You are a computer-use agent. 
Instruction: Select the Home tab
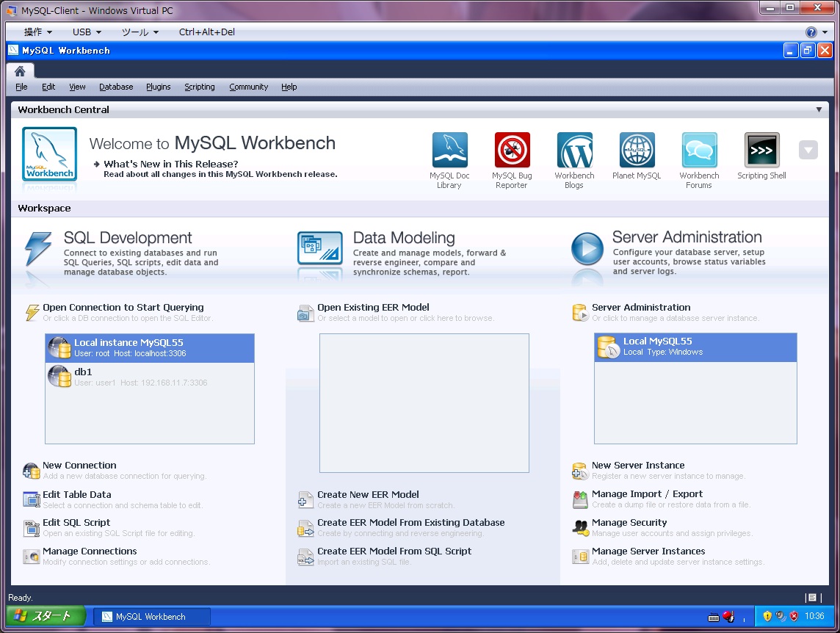click(20, 71)
